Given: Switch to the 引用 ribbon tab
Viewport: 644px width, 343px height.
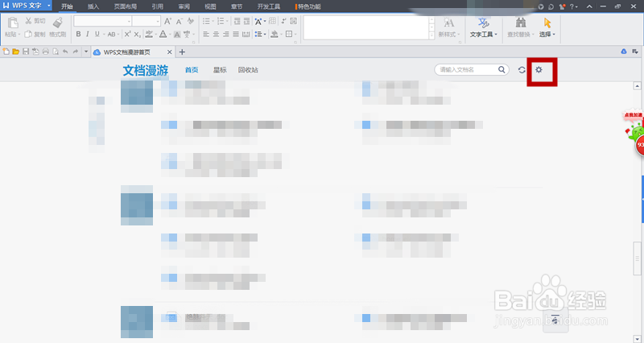Looking at the screenshot, I should click(x=157, y=6).
